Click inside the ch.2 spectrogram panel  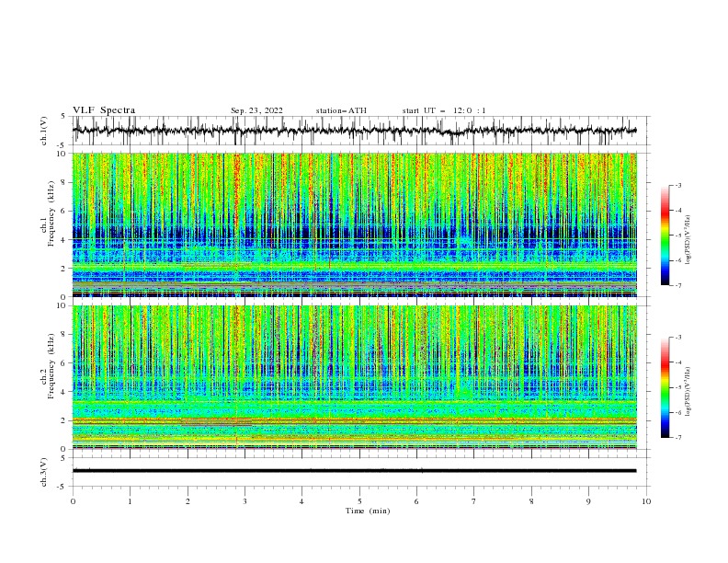(x=354, y=377)
